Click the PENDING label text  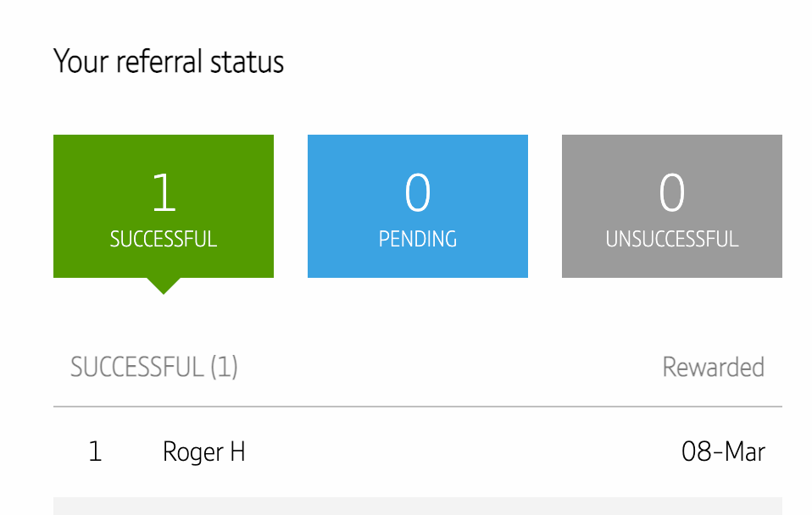[417, 239]
